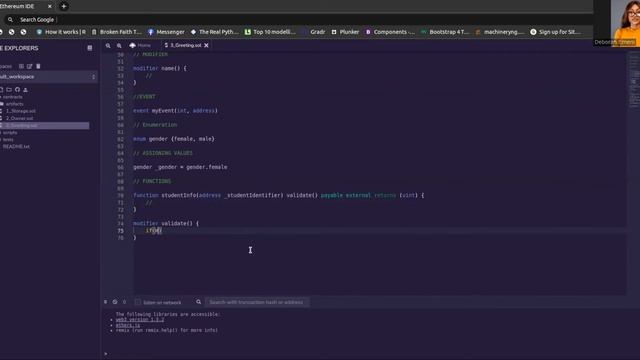Viewport: 640px width, 360px height.
Task: Open a new browser tab
Action: 64,6
